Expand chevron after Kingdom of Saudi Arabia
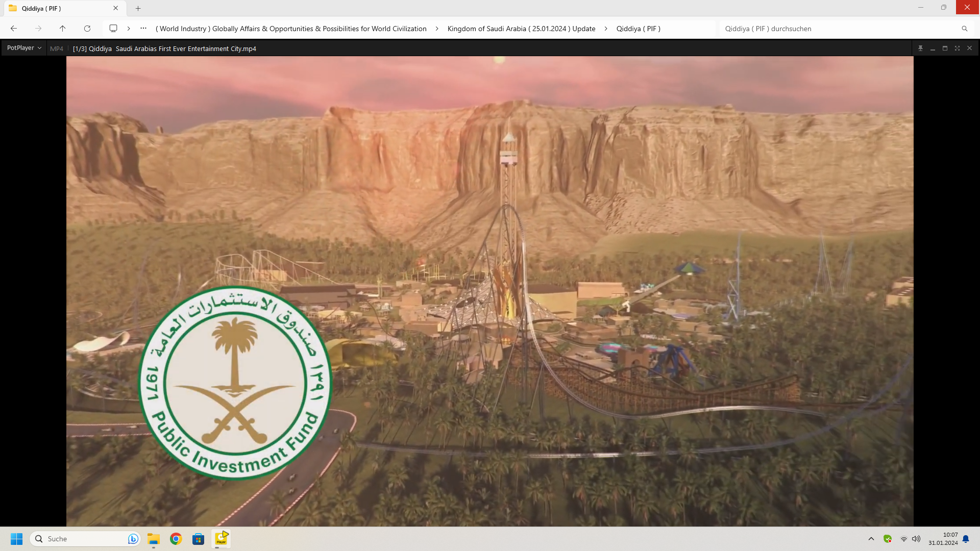Viewport: 980px width, 551px height. pos(606,29)
